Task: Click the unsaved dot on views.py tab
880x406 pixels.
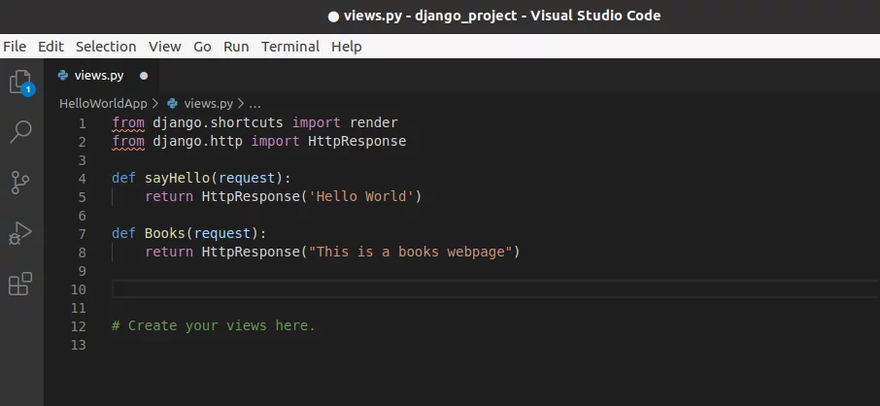Action: coord(143,76)
